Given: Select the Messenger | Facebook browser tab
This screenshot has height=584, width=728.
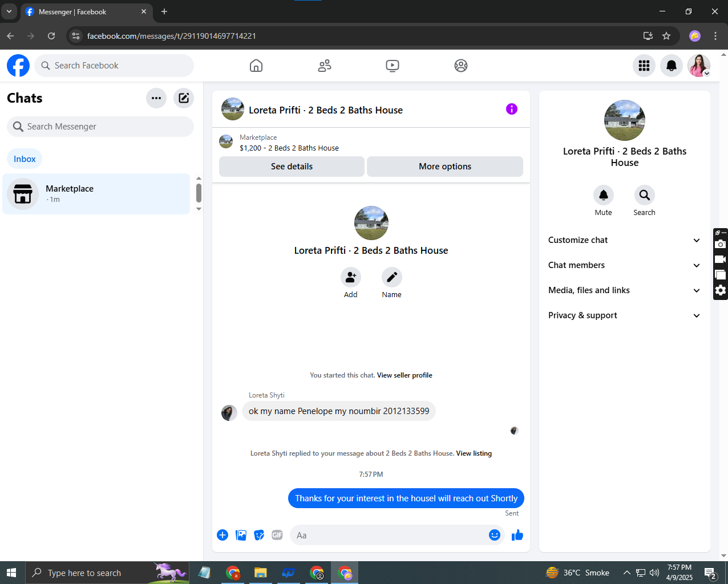Looking at the screenshot, I should (86, 11).
